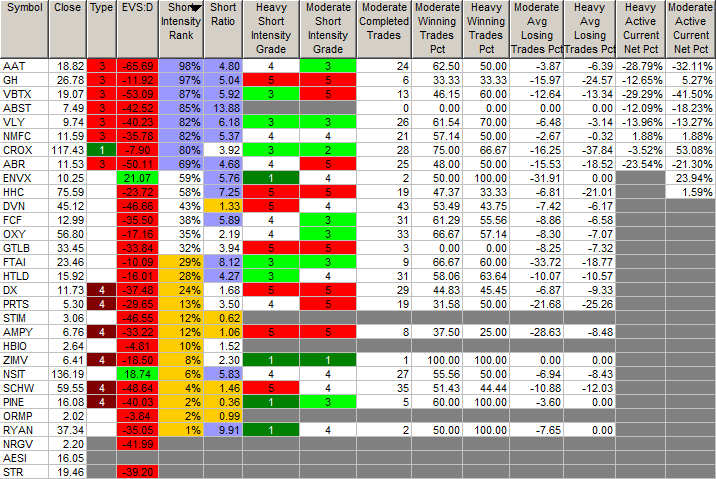Select the ENVX symbol cell
This screenshot has height=479, width=716.
click(24, 178)
